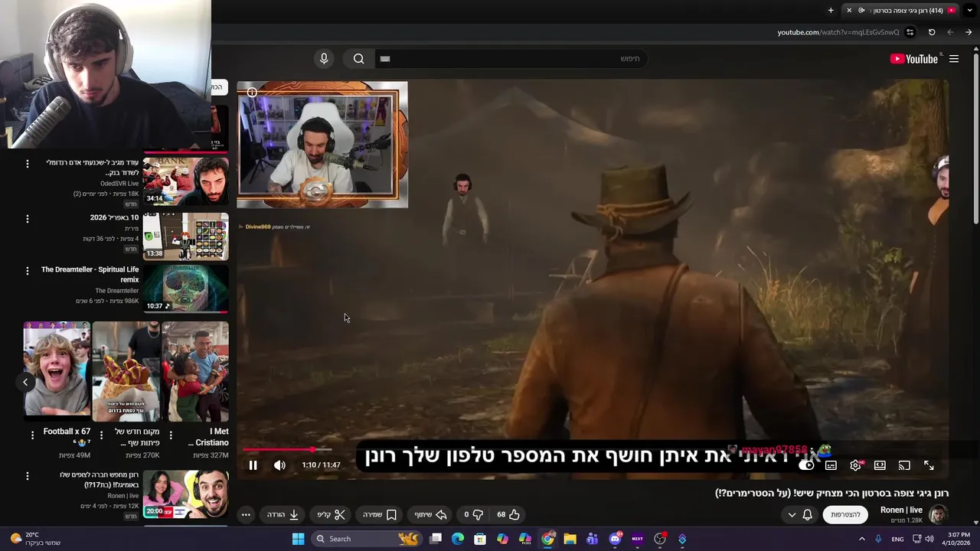Click the tray volume speaker icon
The height and width of the screenshot is (551, 980).
(x=929, y=539)
